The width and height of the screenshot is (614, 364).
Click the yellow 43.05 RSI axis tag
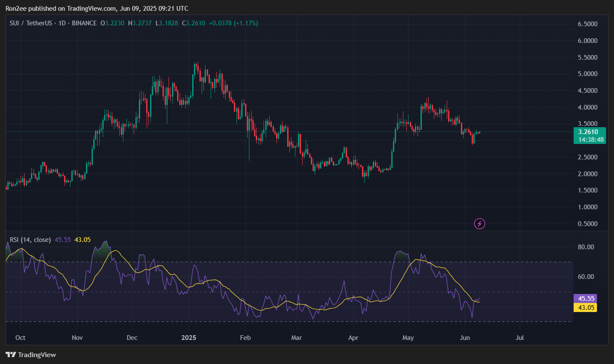586,307
